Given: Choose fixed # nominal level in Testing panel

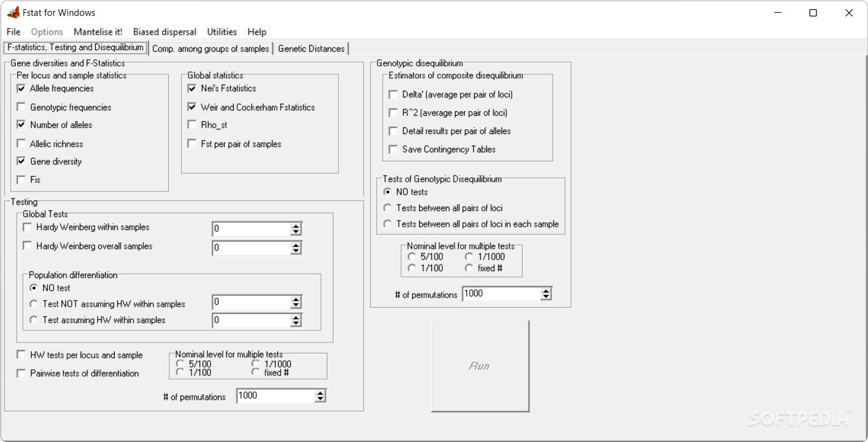Looking at the screenshot, I should click(256, 372).
